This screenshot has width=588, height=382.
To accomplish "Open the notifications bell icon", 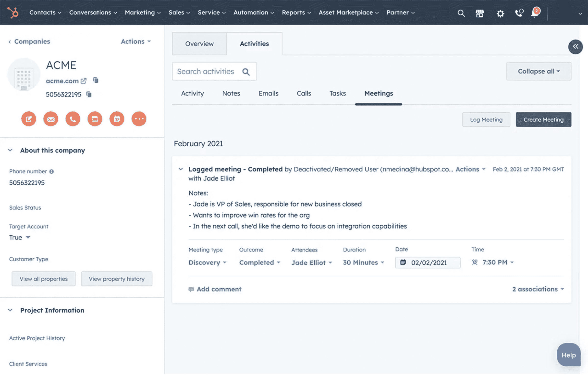I will 535,12.
